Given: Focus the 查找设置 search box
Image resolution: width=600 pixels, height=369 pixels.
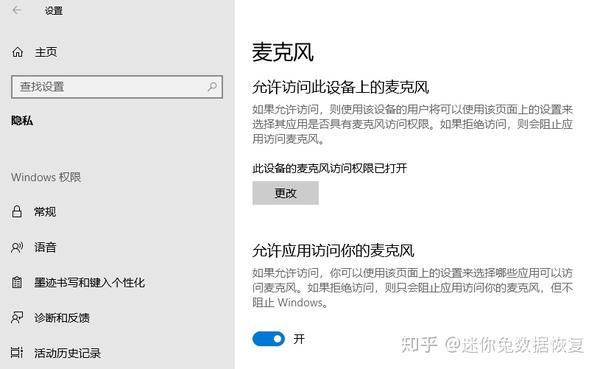Looking at the screenshot, I should [117, 87].
